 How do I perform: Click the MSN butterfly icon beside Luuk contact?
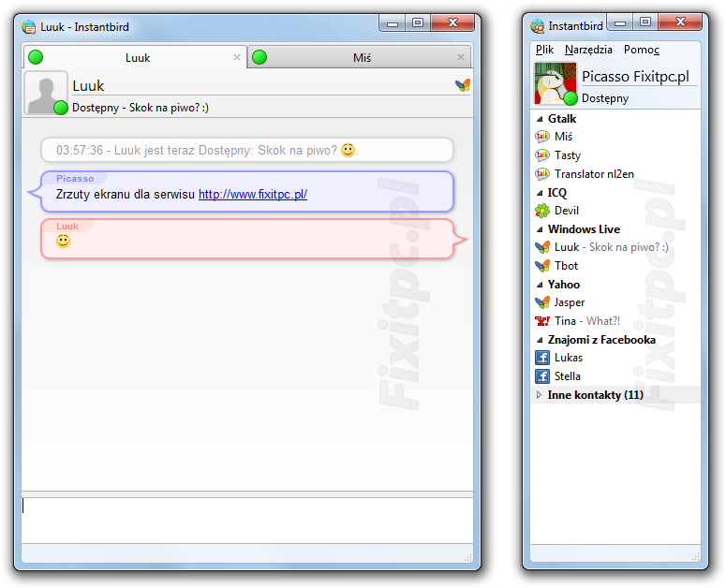[x=541, y=247]
